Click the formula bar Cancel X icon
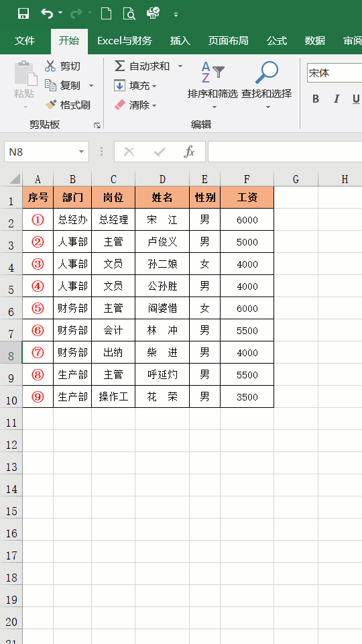Viewport: 362px width, 644px height. (x=129, y=152)
